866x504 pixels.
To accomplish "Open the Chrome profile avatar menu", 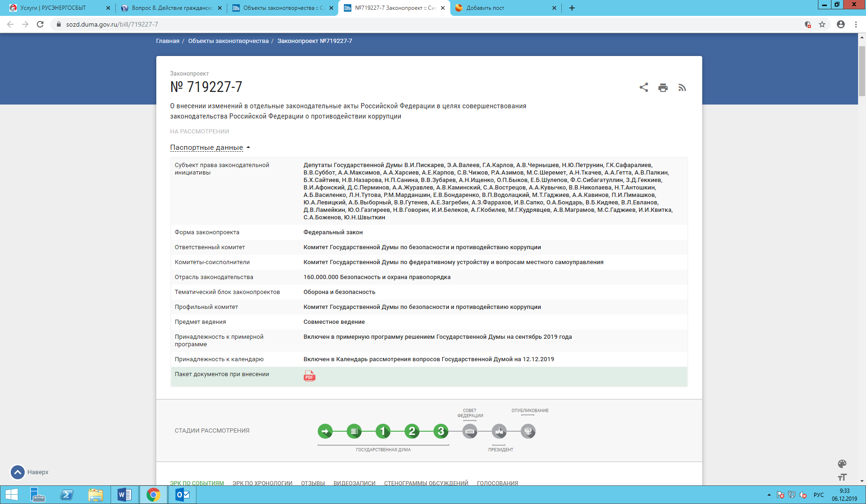I will tap(841, 24).
